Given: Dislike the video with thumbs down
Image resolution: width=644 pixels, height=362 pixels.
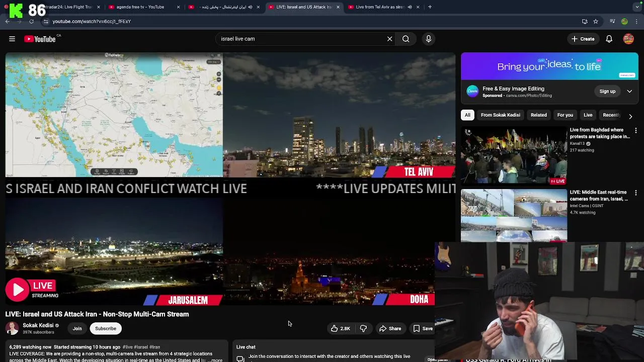Looking at the screenshot, I should (363, 328).
